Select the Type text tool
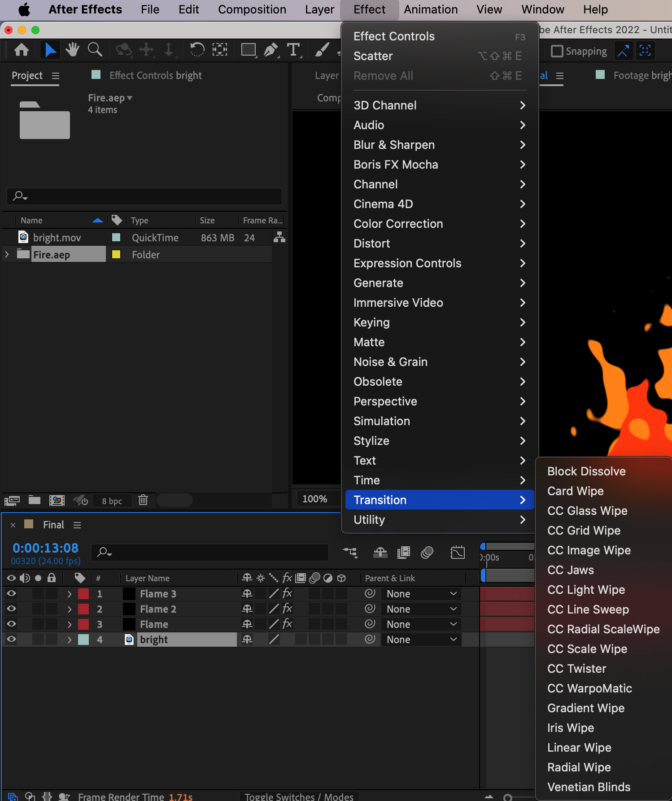 pyautogui.click(x=293, y=50)
